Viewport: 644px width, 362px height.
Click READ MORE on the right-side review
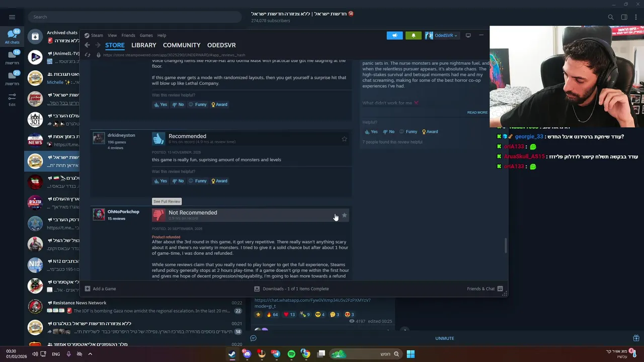coord(477,113)
